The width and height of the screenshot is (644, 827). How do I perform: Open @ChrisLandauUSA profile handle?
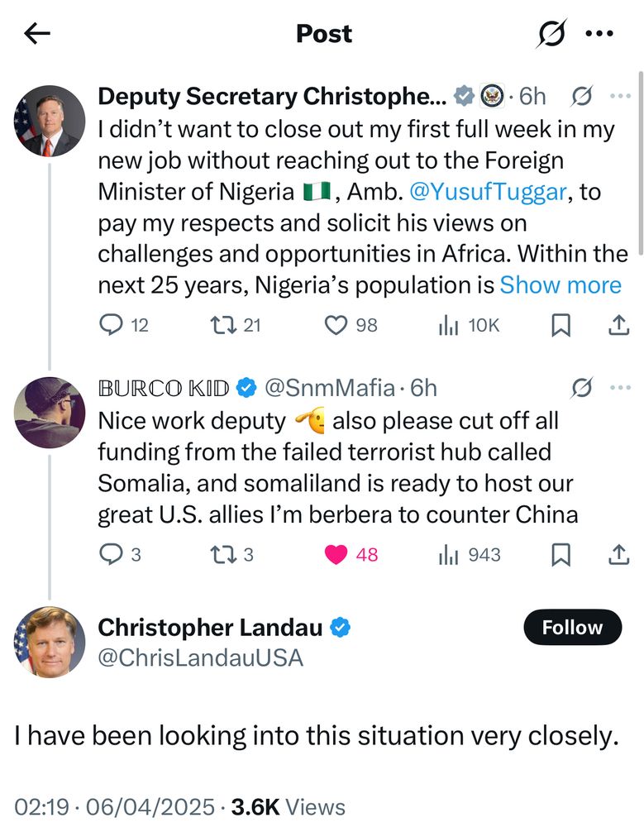pos(200,658)
